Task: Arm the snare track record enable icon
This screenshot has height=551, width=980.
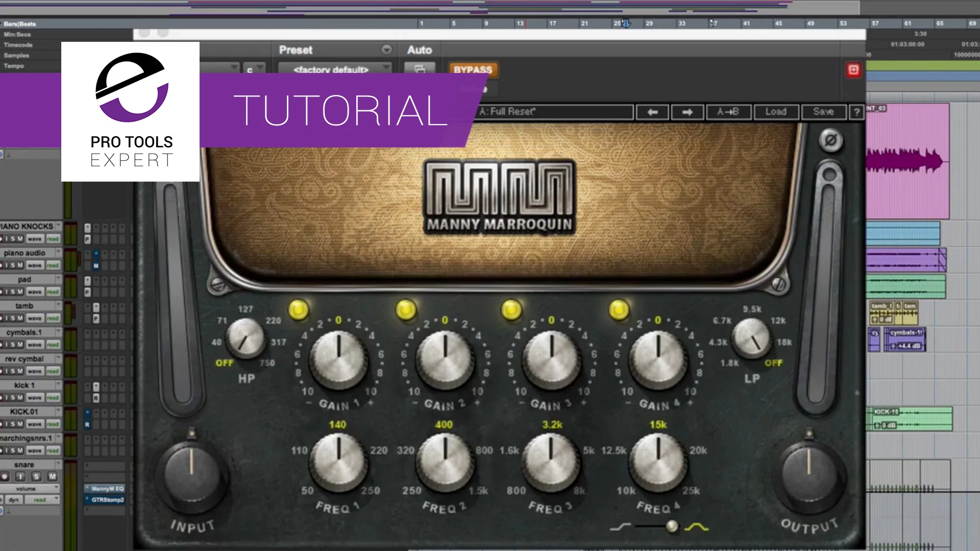Action: 5,477
